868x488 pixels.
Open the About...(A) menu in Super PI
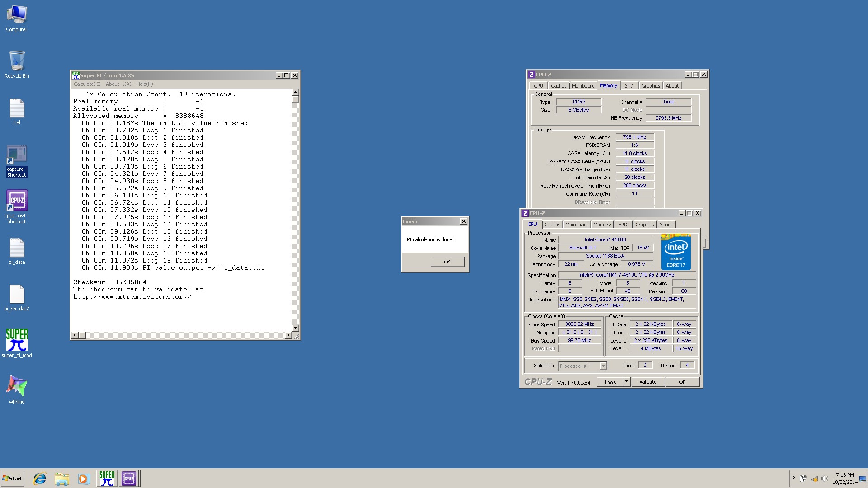coord(118,84)
